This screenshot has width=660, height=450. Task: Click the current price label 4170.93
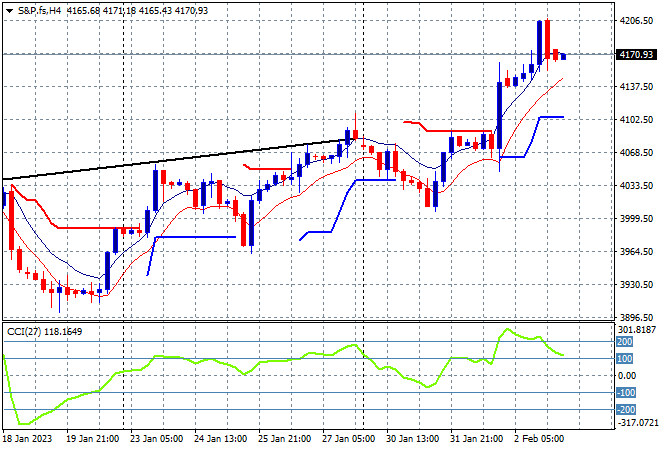(636, 54)
